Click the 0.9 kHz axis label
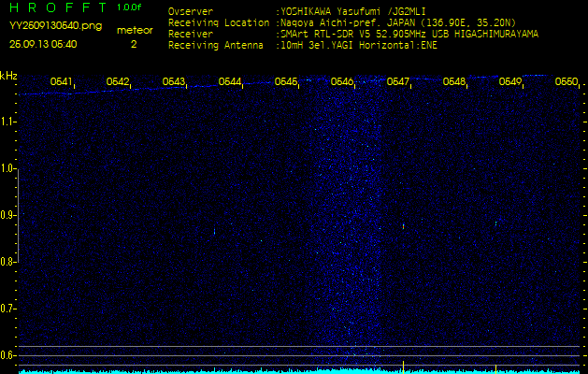This screenshot has height=374, width=588. point(7,215)
